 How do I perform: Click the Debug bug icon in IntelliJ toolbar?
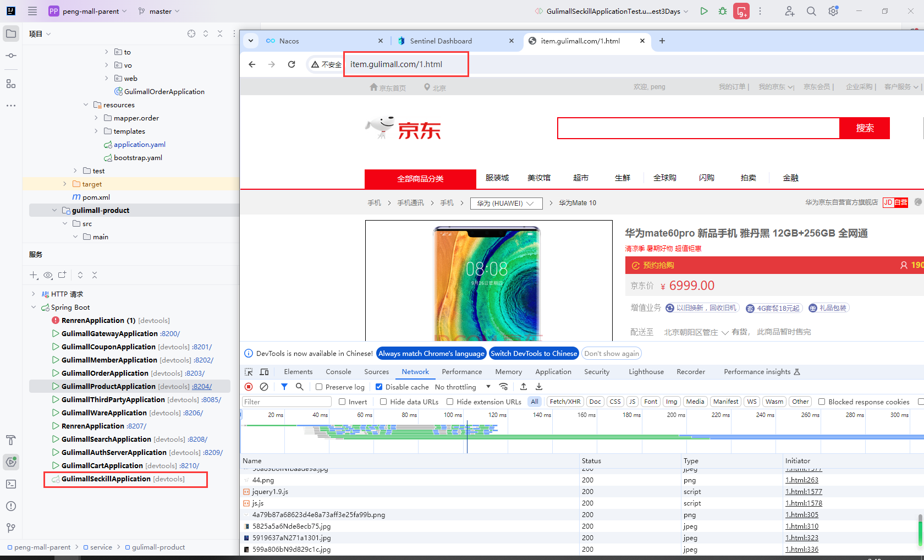click(x=723, y=11)
